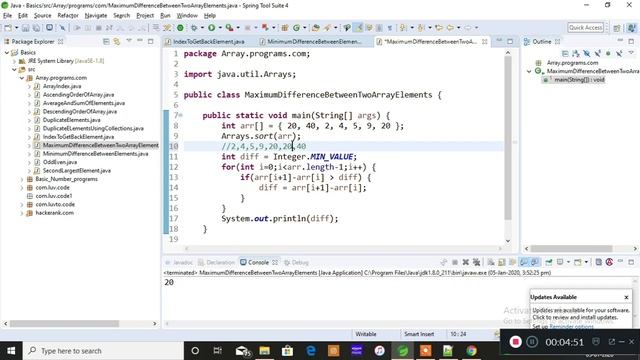Click main(String[]) : void in Outline
Viewport: 640px width, 360px height.
579,80
